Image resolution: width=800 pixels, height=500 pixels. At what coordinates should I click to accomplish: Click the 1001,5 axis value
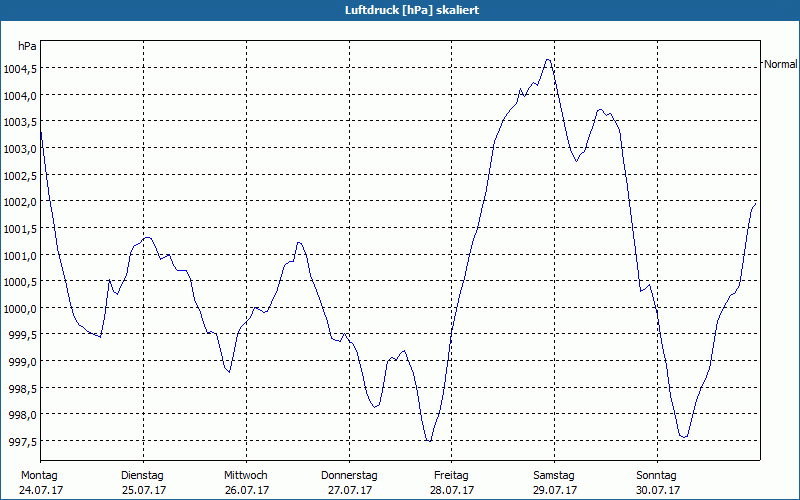click(20, 229)
